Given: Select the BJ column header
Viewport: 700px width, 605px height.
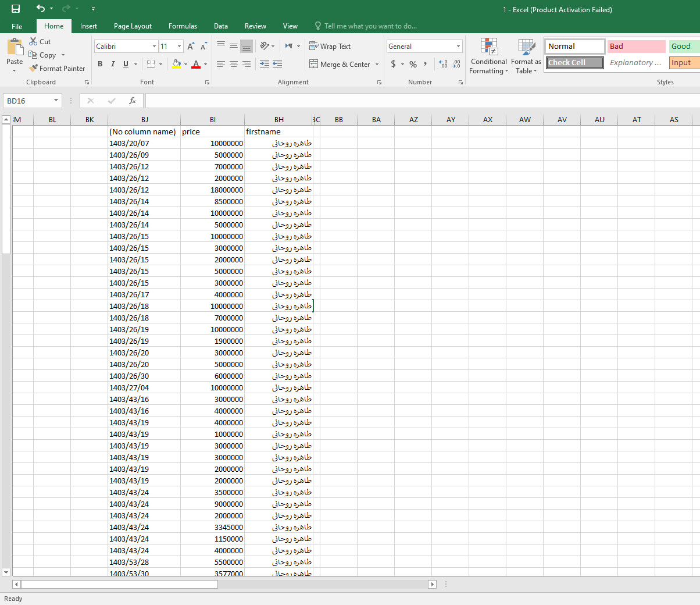Looking at the screenshot, I should (144, 120).
